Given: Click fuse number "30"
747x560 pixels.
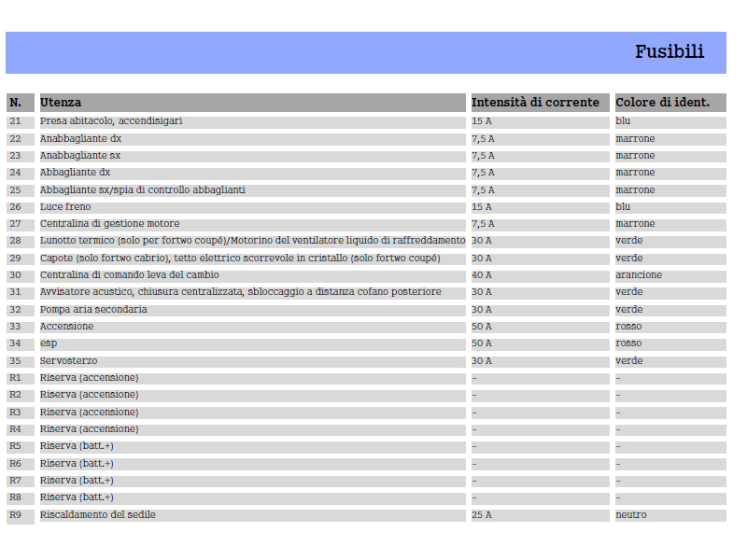Looking at the screenshot, I should [x=15, y=274].
